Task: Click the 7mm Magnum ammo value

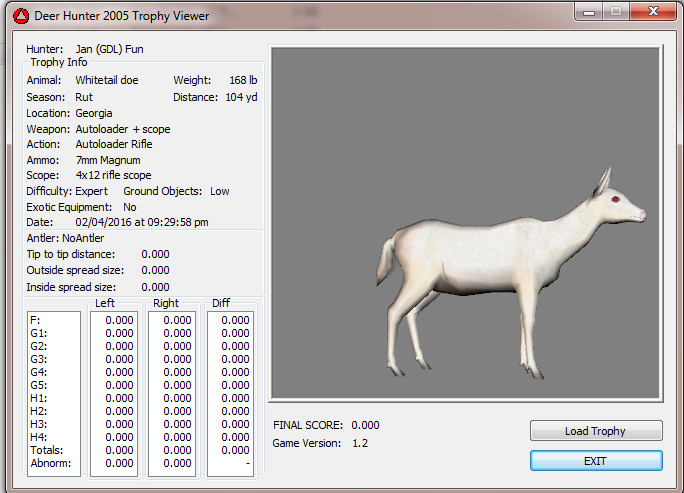Action: [108, 160]
